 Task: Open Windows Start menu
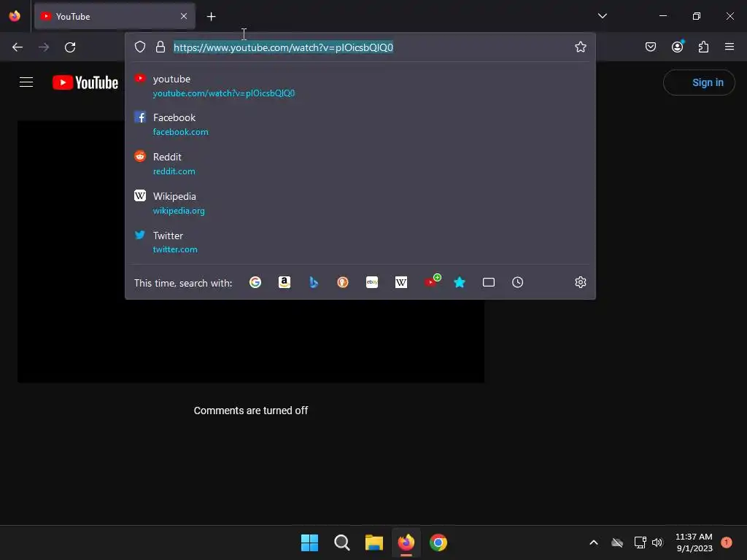(309, 542)
